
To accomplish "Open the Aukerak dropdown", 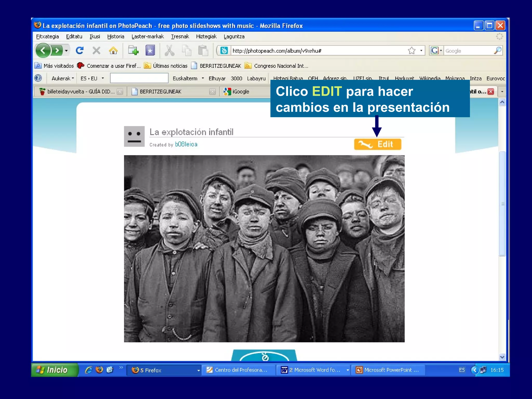I will point(63,78).
